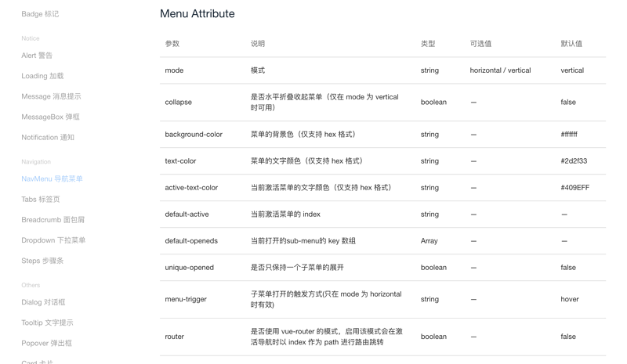Click the 是否水平折叠收起菜单 description cell
Viewport: 627px width, 364px height.
[x=324, y=103]
